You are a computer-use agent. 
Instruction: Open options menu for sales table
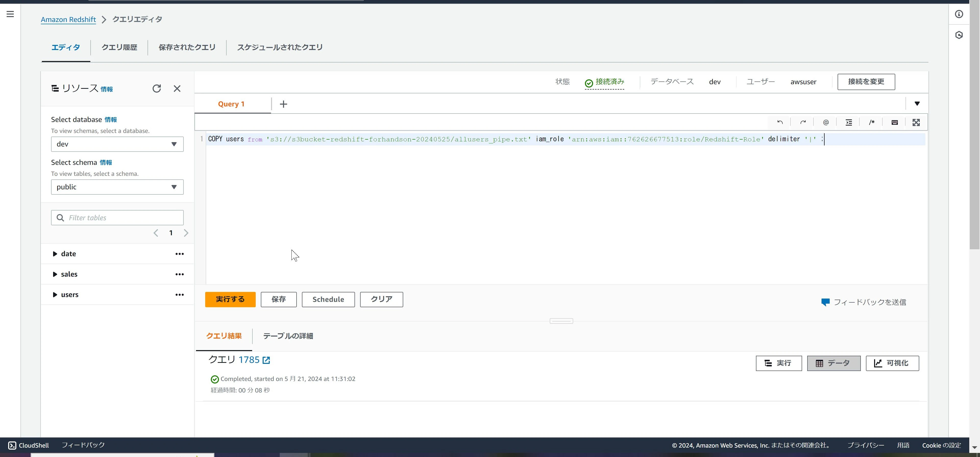180,274
